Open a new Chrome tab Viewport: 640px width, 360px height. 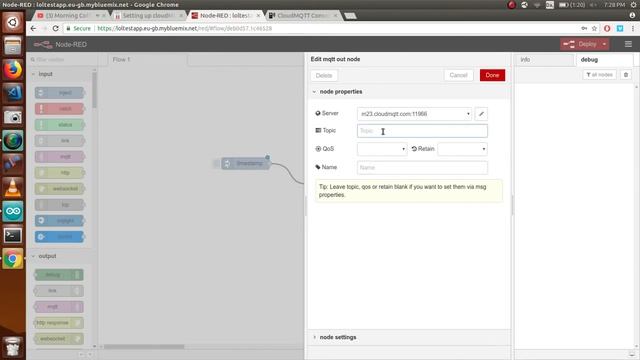350,16
